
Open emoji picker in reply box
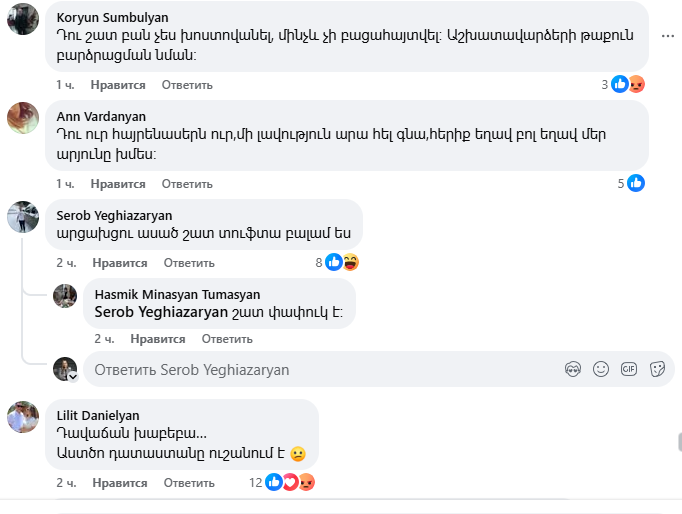pyautogui.click(x=601, y=369)
